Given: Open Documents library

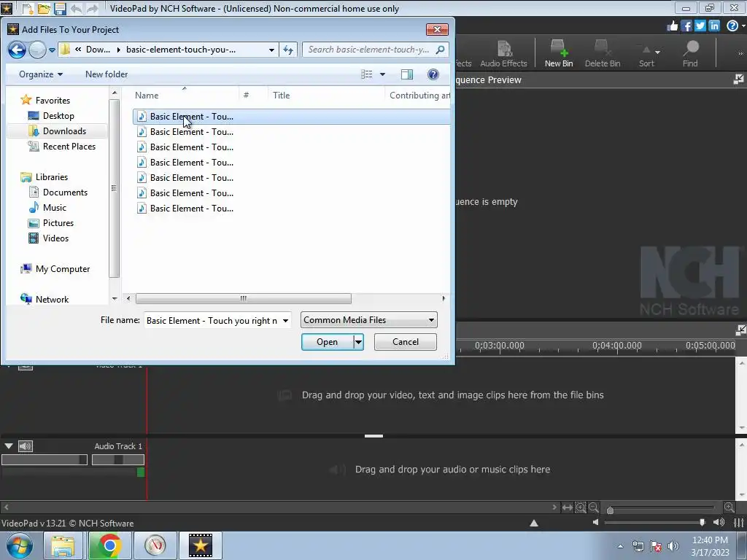Looking at the screenshot, I should pos(65,192).
